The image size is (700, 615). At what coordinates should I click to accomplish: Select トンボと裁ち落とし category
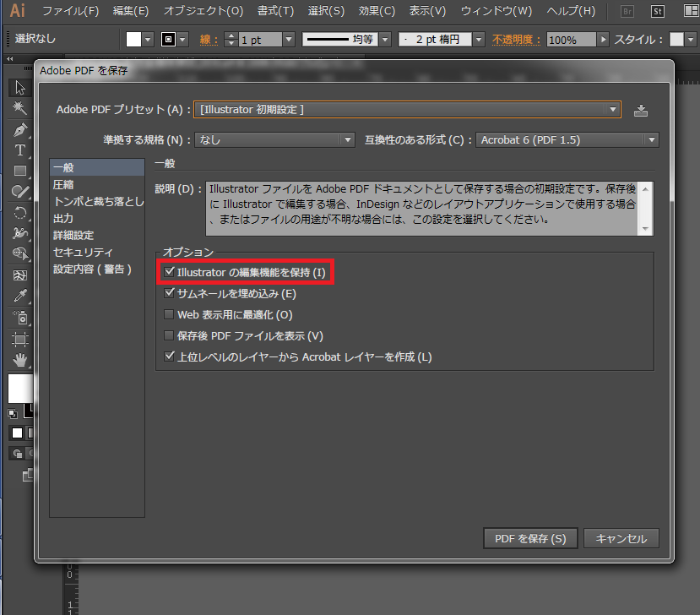(97, 201)
